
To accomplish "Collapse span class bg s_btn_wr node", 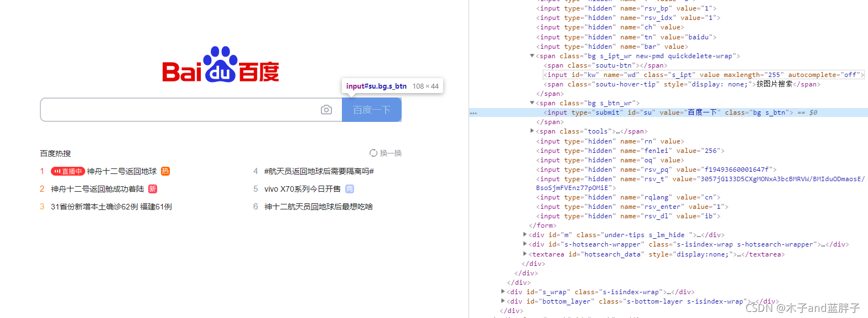I will (532, 102).
